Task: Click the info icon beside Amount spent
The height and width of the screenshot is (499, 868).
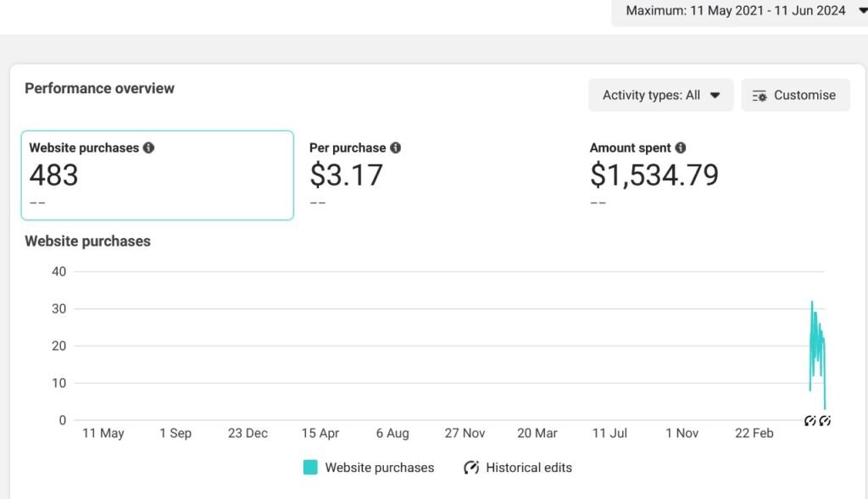Action: pos(681,147)
